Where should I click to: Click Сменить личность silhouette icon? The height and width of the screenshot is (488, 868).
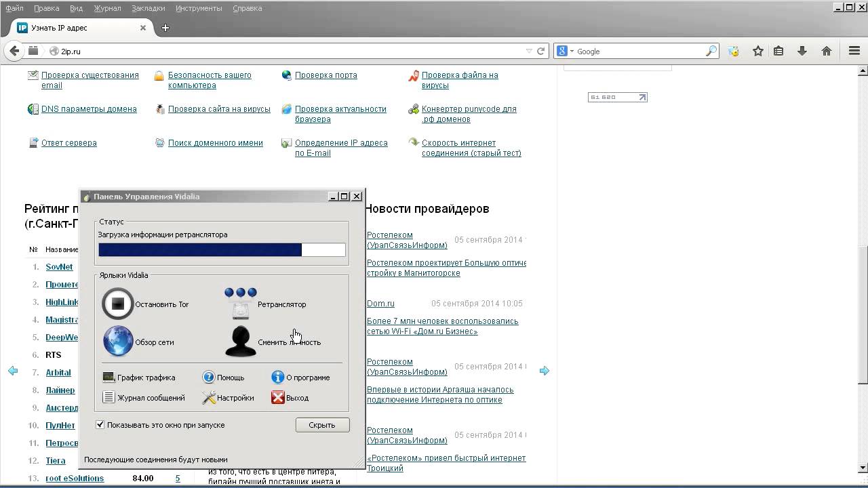coord(240,342)
